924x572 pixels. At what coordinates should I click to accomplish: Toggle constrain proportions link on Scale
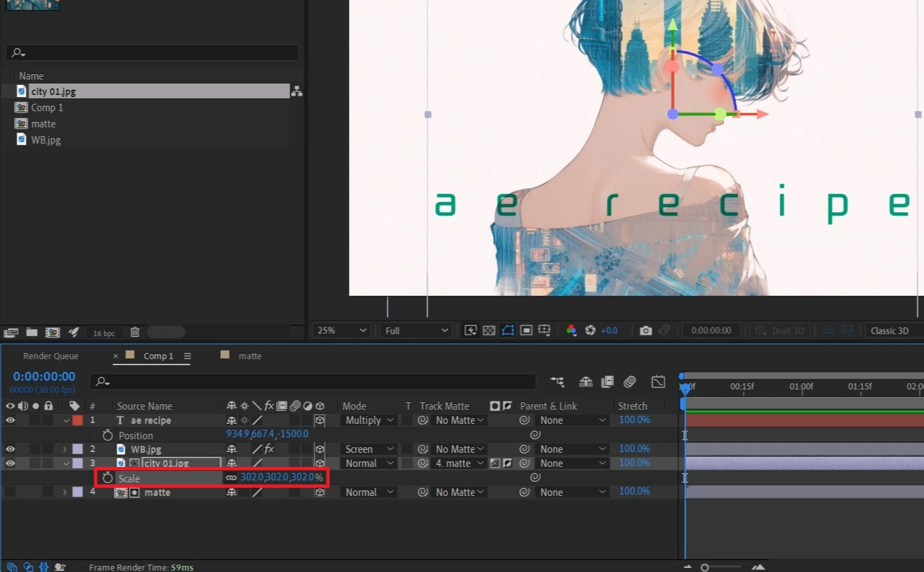point(232,478)
